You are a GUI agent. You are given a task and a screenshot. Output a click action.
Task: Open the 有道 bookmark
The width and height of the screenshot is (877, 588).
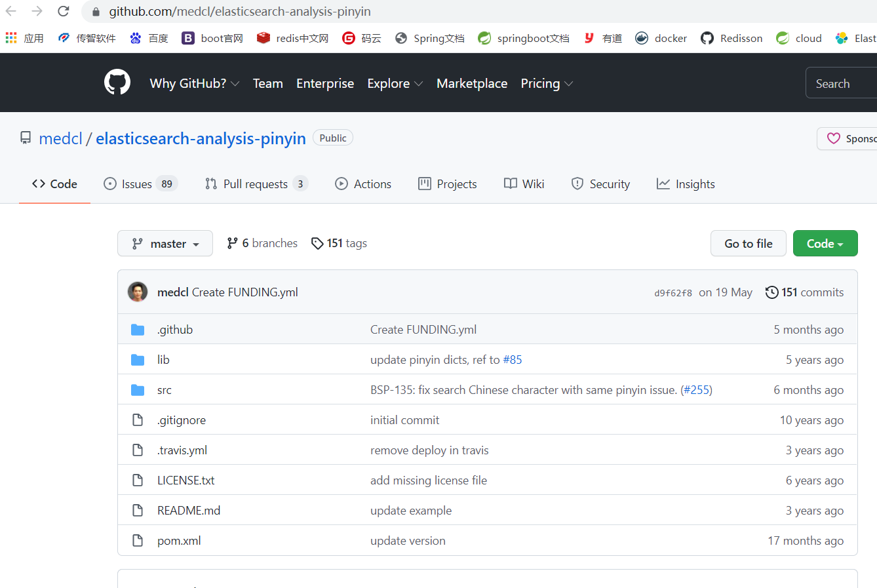tap(603, 38)
